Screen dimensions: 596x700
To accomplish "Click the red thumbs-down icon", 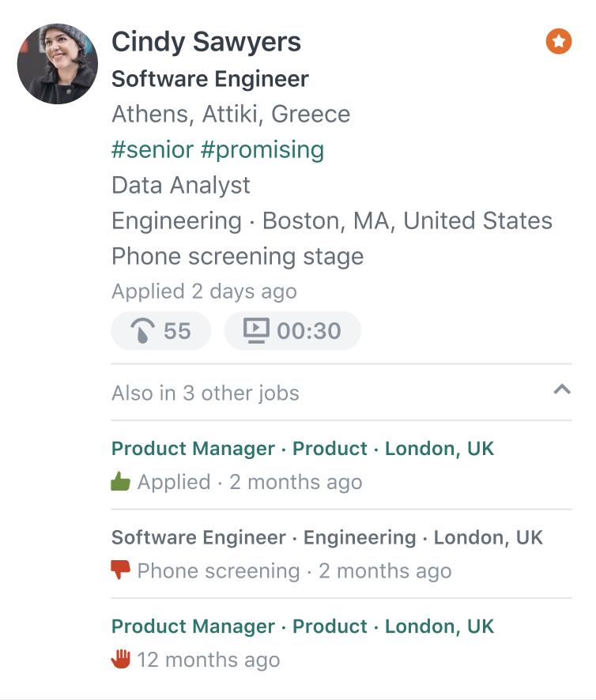I will point(120,570).
